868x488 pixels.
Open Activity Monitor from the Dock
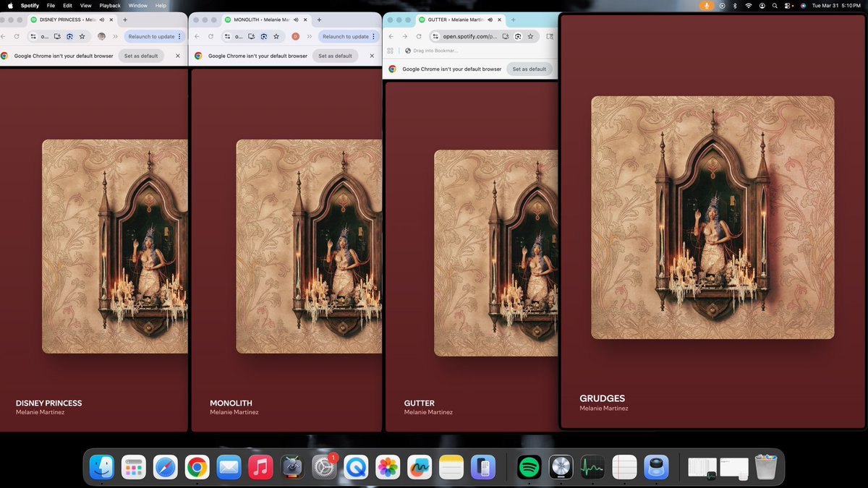(592, 467)
